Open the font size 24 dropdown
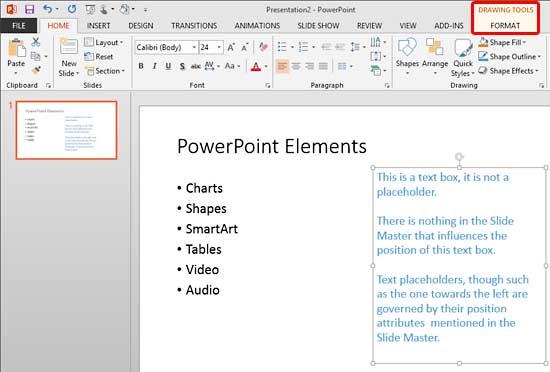 click(219, 47)
